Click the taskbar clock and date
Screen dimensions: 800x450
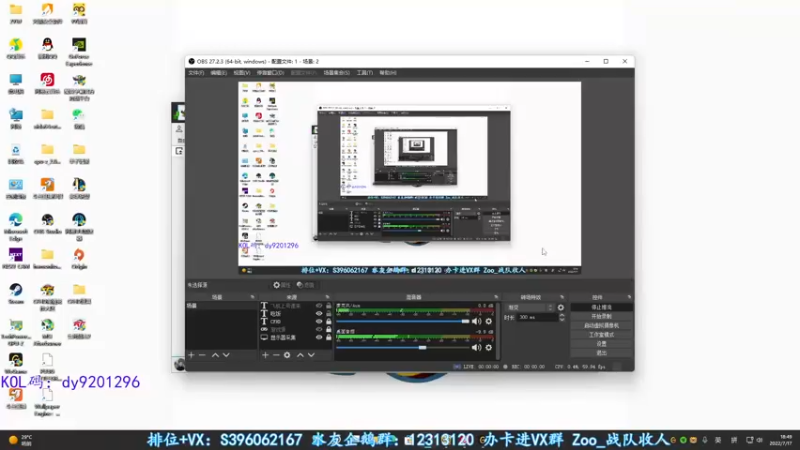click(x=781, y=440)
